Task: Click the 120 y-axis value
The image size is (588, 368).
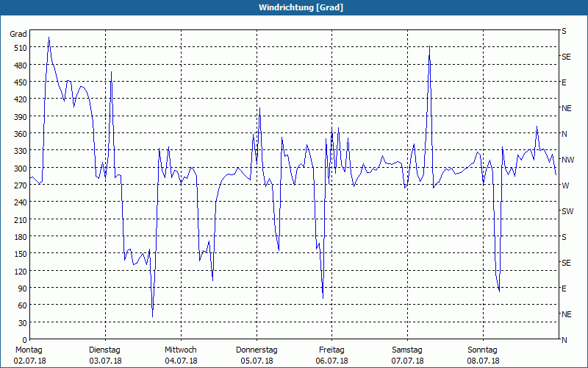Action: tap(21, 272)
